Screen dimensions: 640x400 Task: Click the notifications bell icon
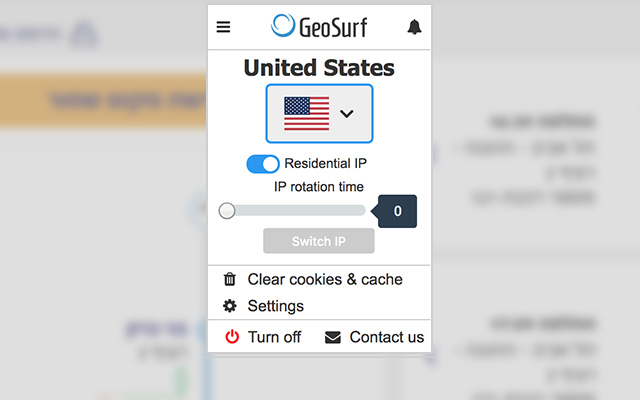point(414,27)
